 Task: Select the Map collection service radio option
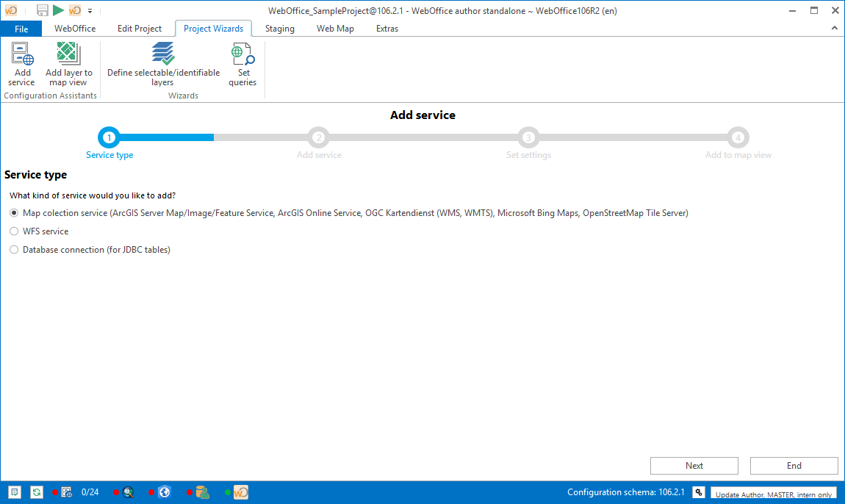14,213
